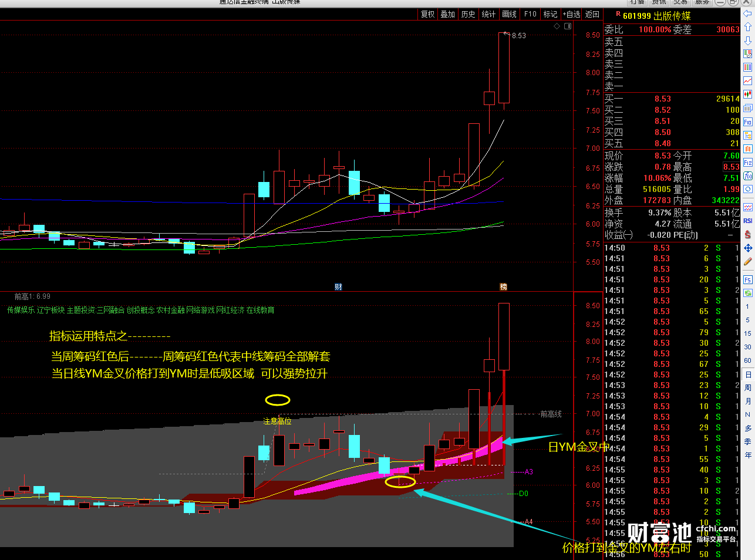
Task: Click the 涨幅 10.06% value
Action: point(657,178)
